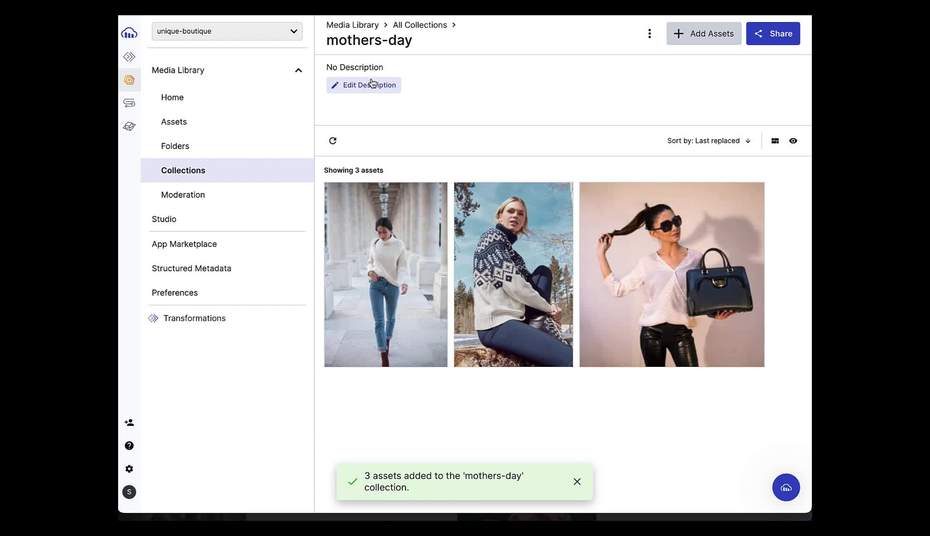Open Structured Metadata

tap(192, 268)
